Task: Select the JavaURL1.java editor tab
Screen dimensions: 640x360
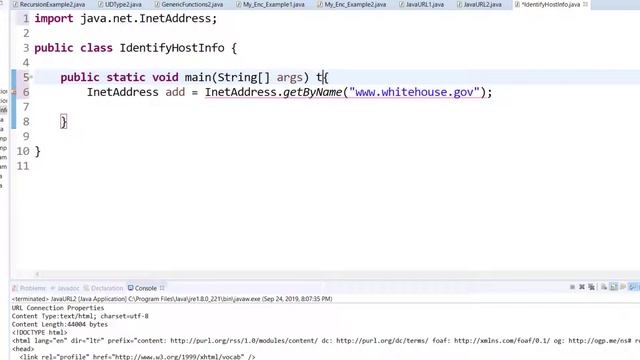Action: pos(421,4)
